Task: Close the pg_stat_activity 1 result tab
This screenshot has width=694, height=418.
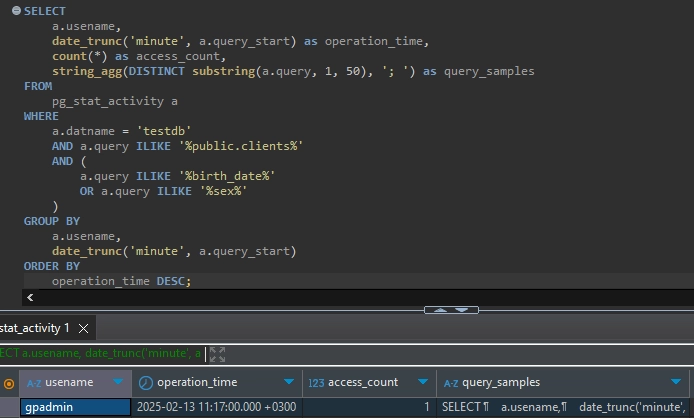Action: click(84, 328)
